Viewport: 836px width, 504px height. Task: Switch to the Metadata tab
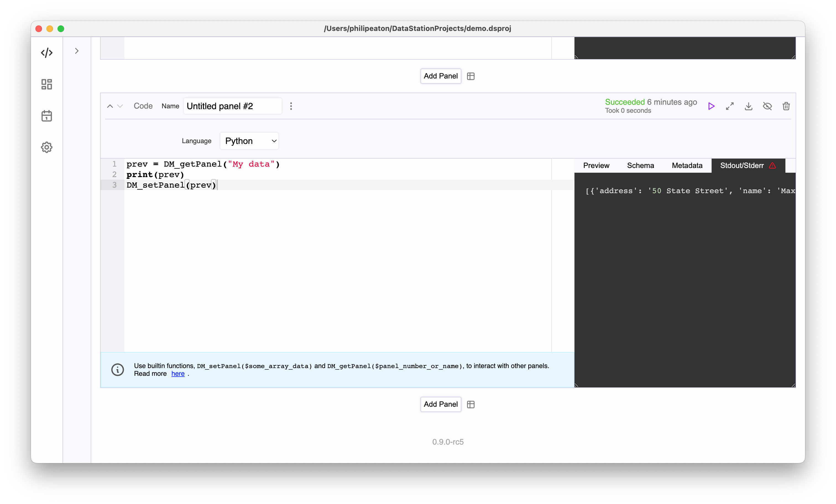coord(687,166)
